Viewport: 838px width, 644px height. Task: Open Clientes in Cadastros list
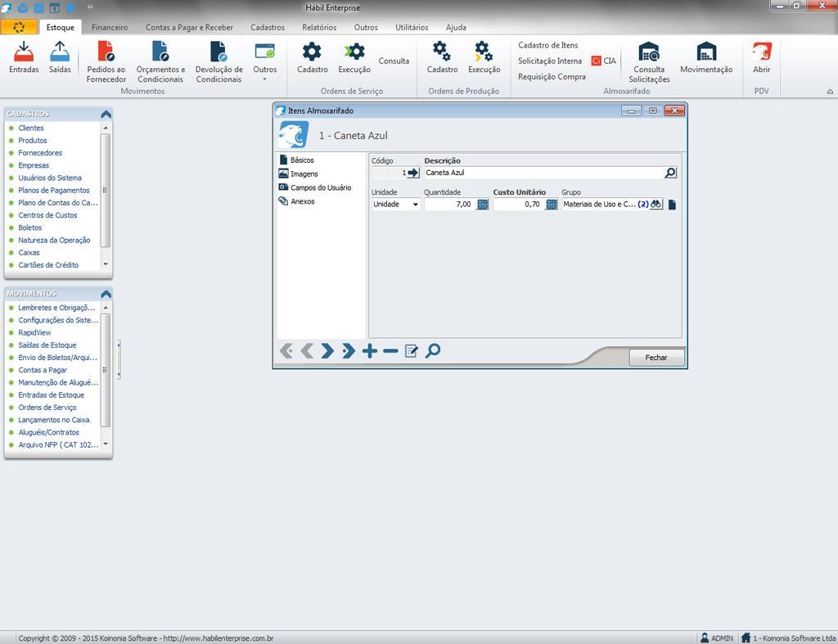[x=31, y=128]
